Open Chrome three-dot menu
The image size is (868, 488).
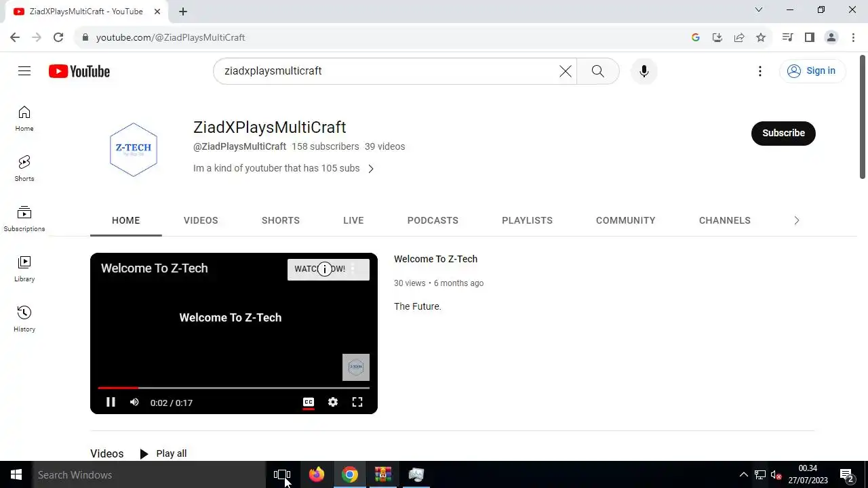853,37
